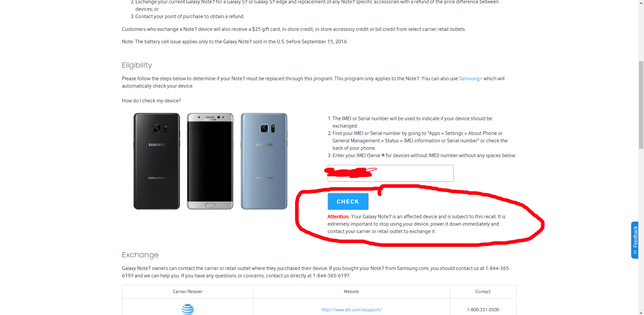Click the blue coral Note7 back image
Screen dimensions: 644x315
[x=264, y=161]
